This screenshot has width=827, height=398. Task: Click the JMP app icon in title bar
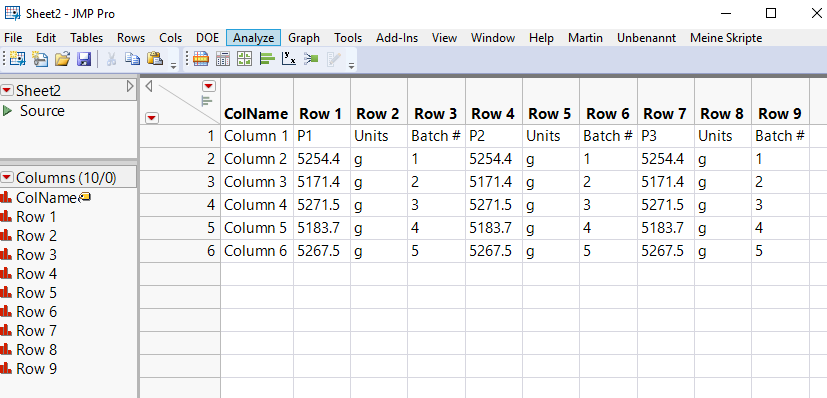(12, 13)
